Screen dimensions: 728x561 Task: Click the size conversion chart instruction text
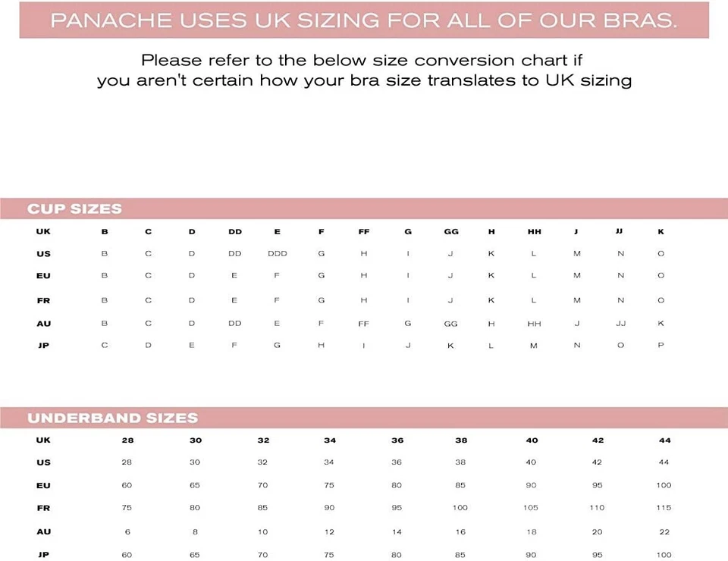pyautogui.click(x=364, y=70)
